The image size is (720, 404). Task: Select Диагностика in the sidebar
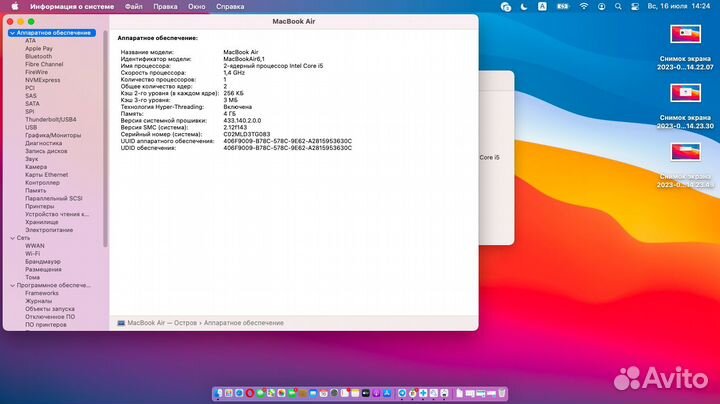pos(44,143)
